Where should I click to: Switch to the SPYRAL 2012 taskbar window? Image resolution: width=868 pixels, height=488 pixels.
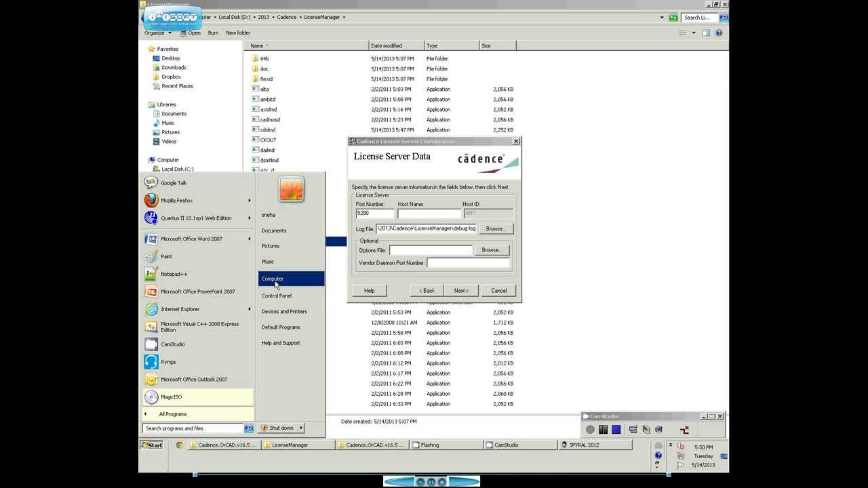click(596, 445)
